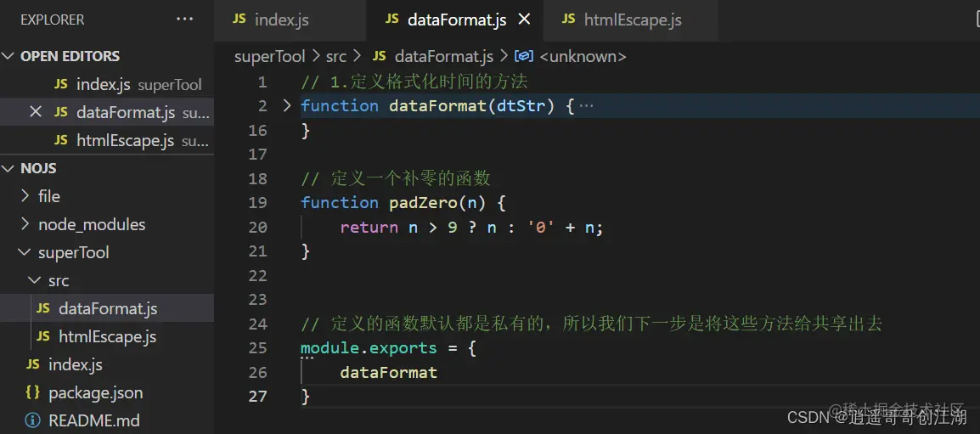
Task: Click line number 19 in the gutter
Action: pyautogui.click(x=257, y=203)
